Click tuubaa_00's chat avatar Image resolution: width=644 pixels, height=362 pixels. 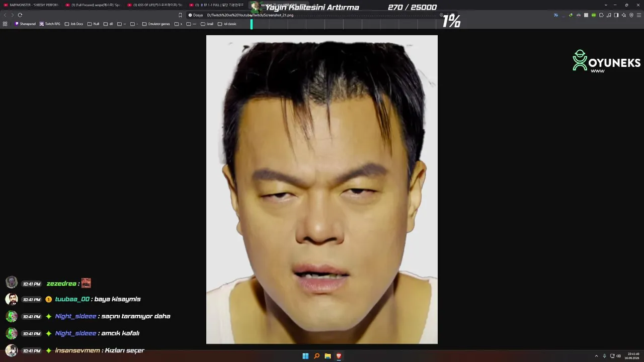coord(12,299)
